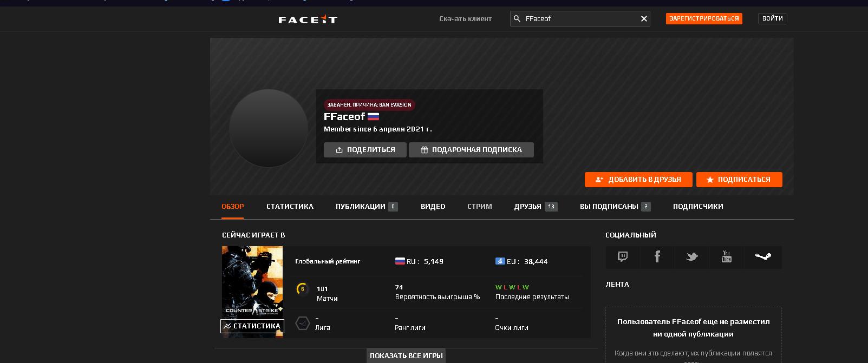Click the level 6 skill badge
Screen dimensions: 868x363
[x=302, y=289]
